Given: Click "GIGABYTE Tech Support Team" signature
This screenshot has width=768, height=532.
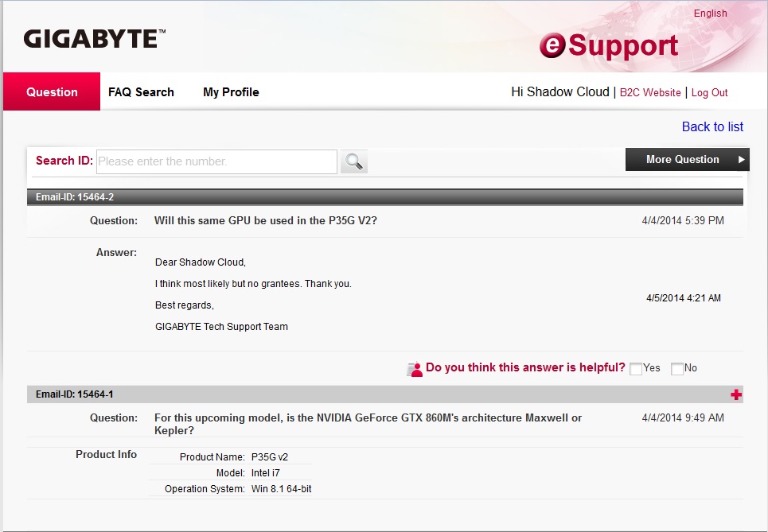Looking at the screenshot, I should (221, 327).
